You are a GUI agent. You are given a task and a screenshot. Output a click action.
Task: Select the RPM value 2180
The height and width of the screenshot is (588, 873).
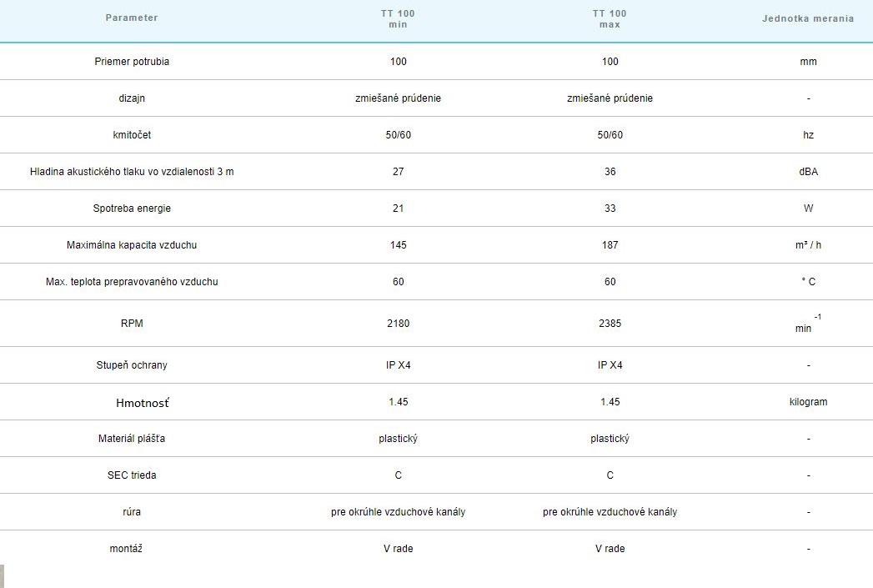point(398,324)
